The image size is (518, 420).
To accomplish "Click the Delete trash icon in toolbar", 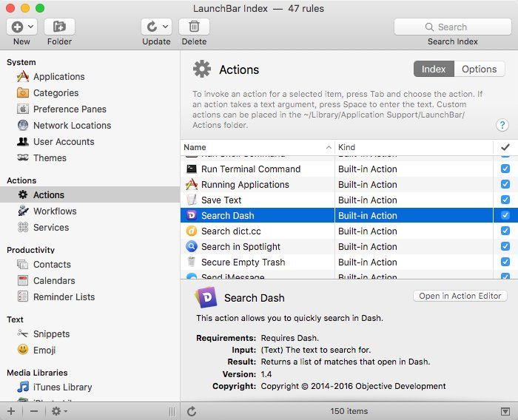I will click(x=194, y=27).
